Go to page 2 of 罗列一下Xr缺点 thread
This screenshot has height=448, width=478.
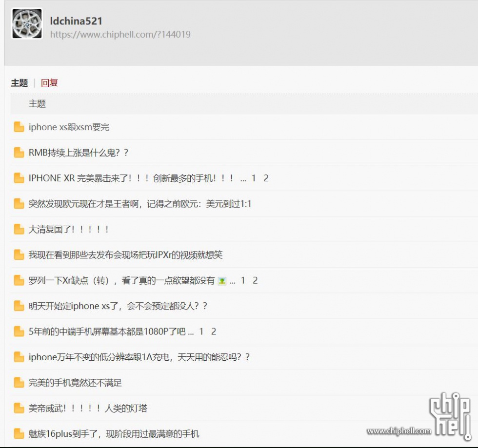[x=255, y=281]
